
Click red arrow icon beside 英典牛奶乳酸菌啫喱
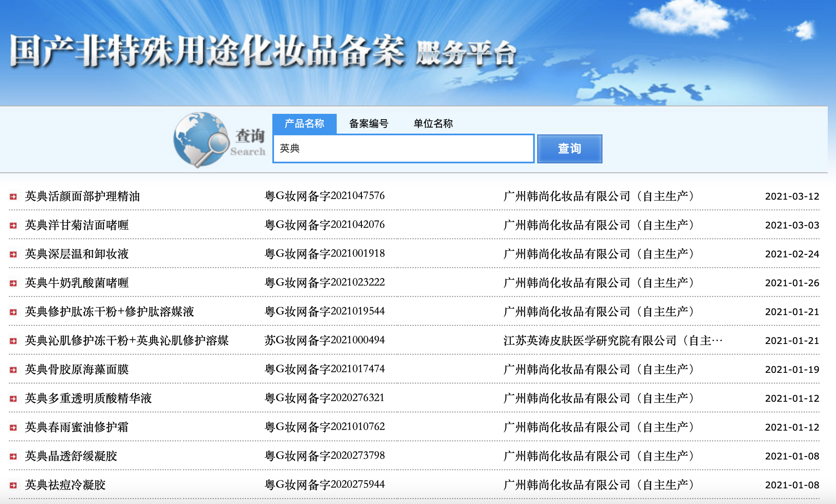(13, 283)
